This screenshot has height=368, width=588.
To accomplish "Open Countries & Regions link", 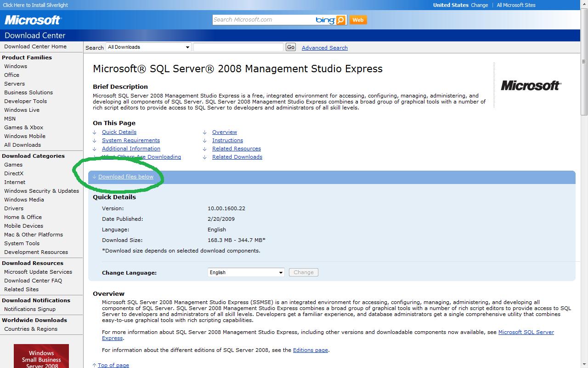I will pos(31,329).
